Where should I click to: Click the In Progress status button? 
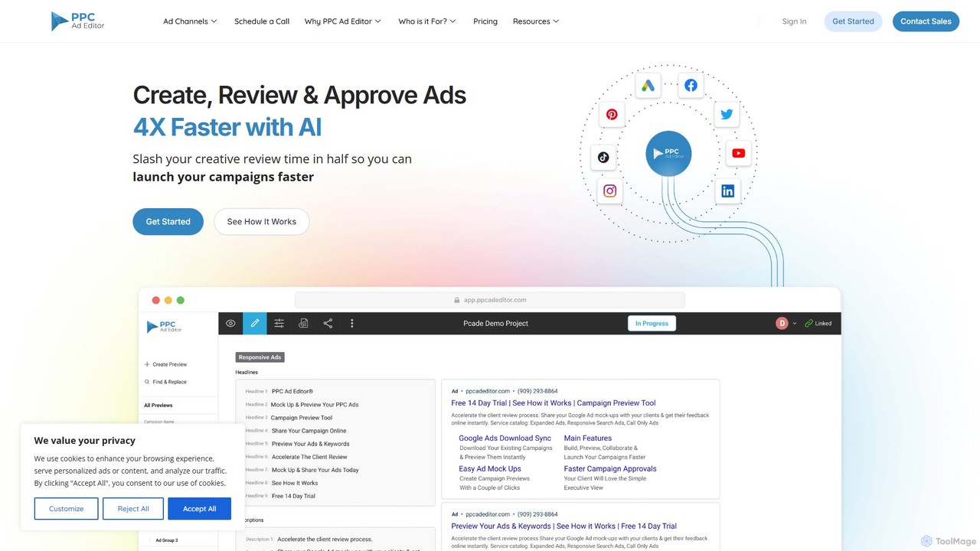[652, 324]
